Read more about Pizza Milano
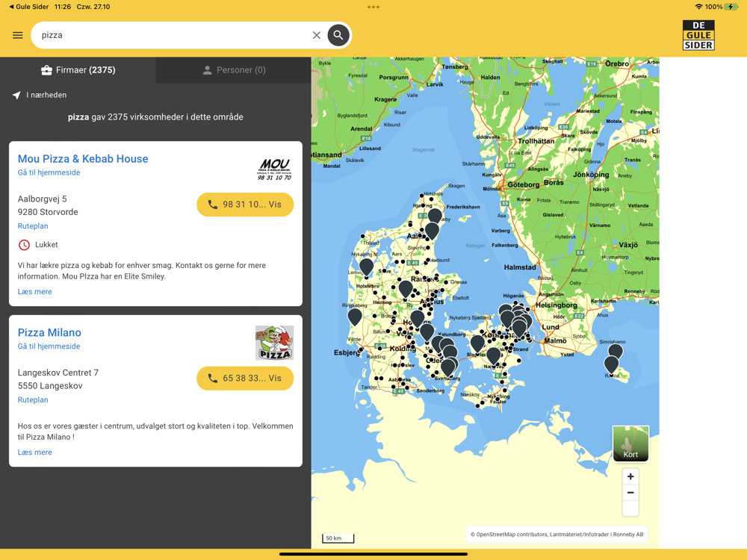The image size is (747, 560). coord(35,452)
